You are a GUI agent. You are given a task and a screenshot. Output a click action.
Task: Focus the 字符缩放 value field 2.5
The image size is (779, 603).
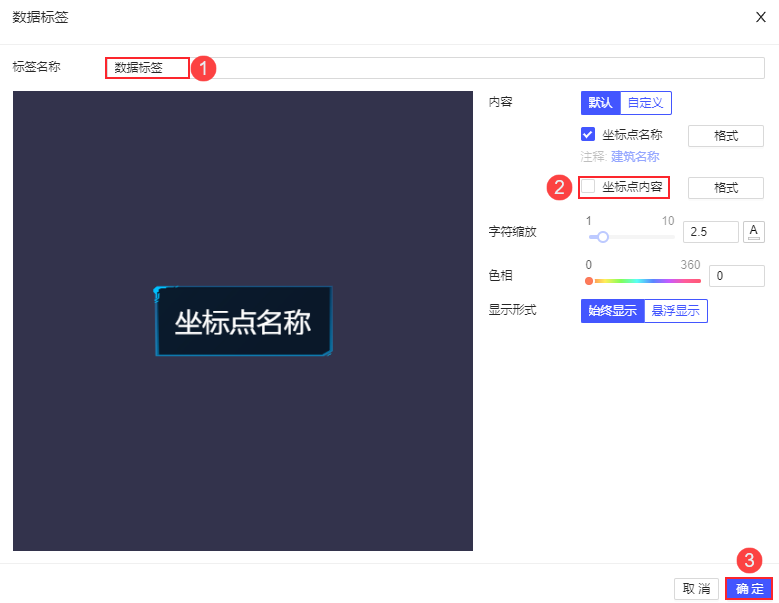click(710, 232)
